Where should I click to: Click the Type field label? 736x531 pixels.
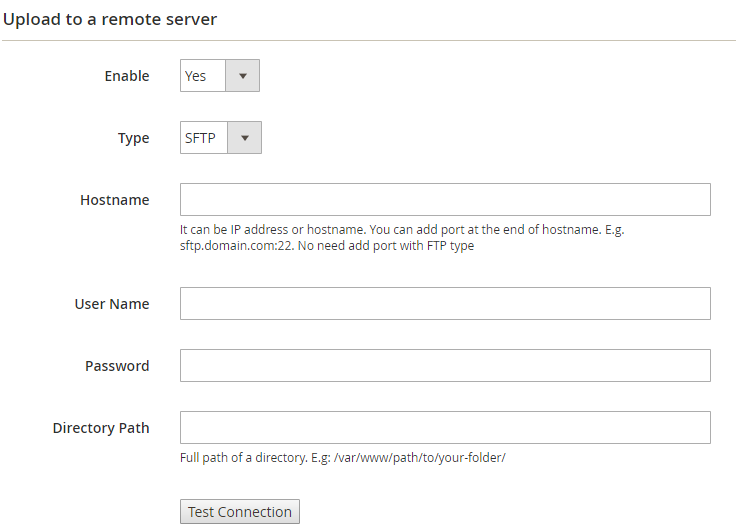(x=133, y=138)
